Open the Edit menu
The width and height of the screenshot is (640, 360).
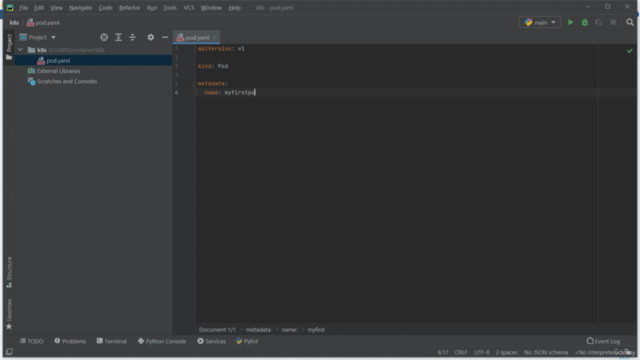(39, 8)
